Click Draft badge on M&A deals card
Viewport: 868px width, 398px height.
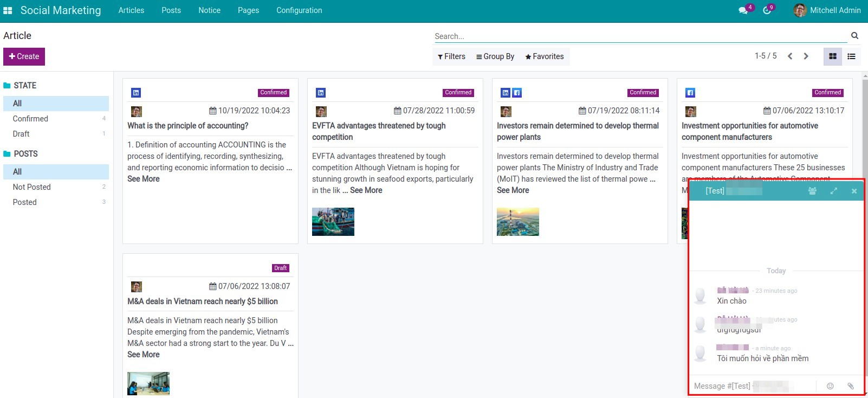point(281,268)
